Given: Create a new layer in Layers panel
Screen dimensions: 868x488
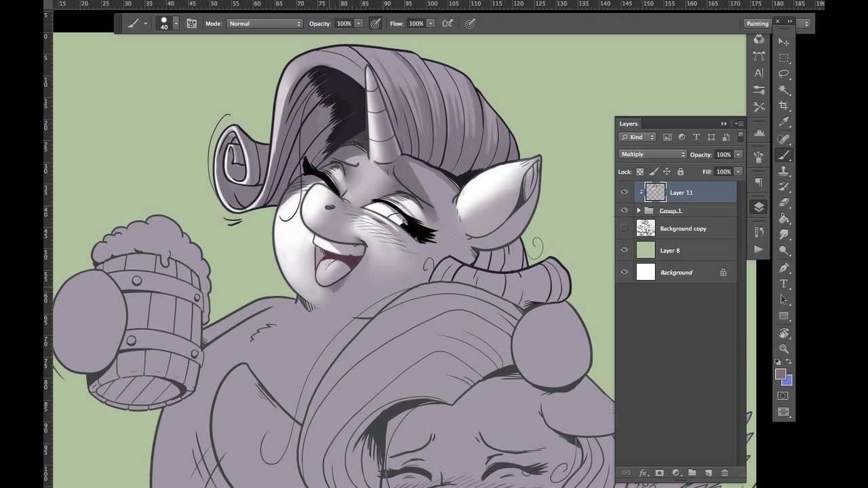Looking at the screenshot, I should pyautogui.click(x=708, y=473).
